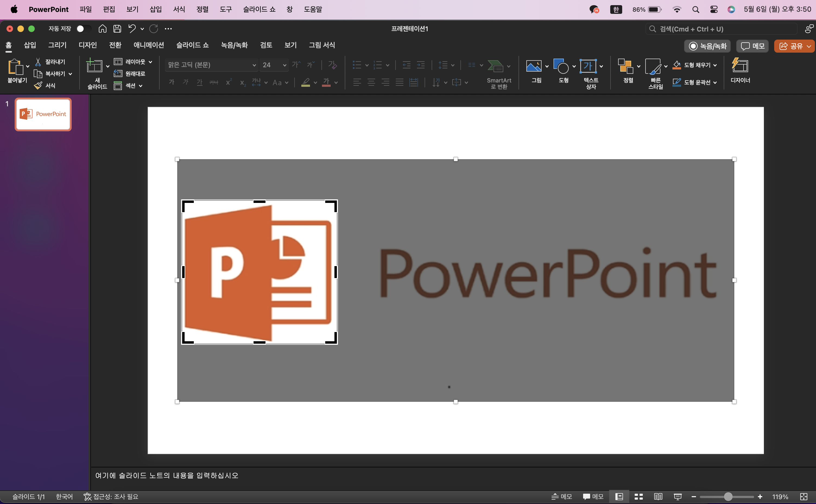Expand the Shape Fill (도형 채우기) dropdown
The width and height of the screenshot is (816, 504).
(x=715, y=65)
